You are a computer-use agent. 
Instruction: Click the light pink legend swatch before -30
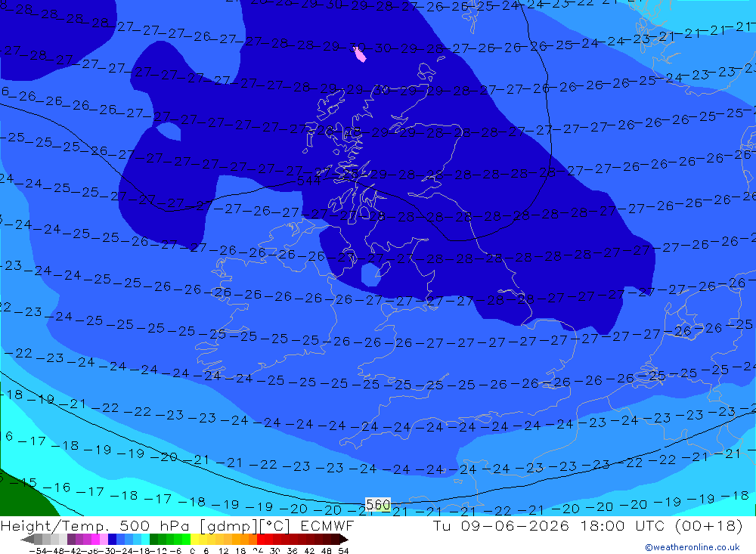(104, 540)
